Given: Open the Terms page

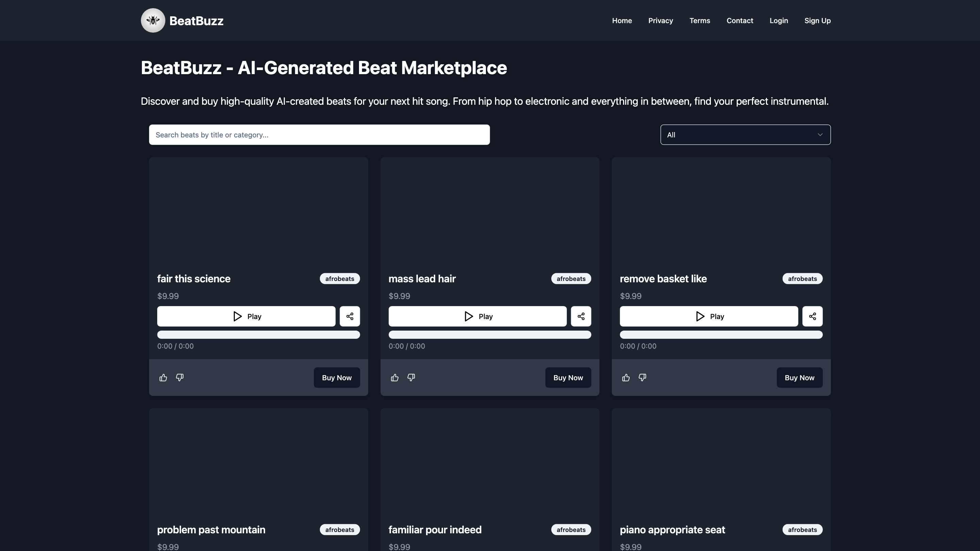Looking at the screenshot, I should (x=700, y=20).
